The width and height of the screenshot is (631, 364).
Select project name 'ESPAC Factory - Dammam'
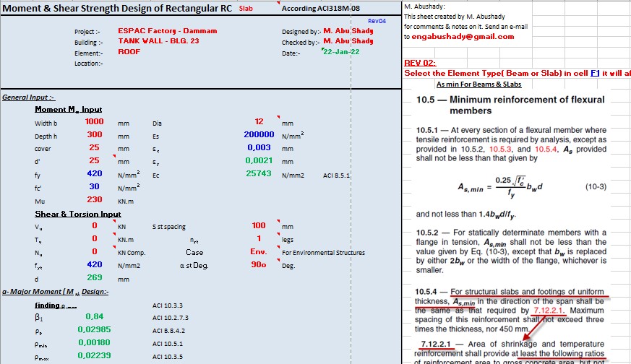(x=168, y=31)
